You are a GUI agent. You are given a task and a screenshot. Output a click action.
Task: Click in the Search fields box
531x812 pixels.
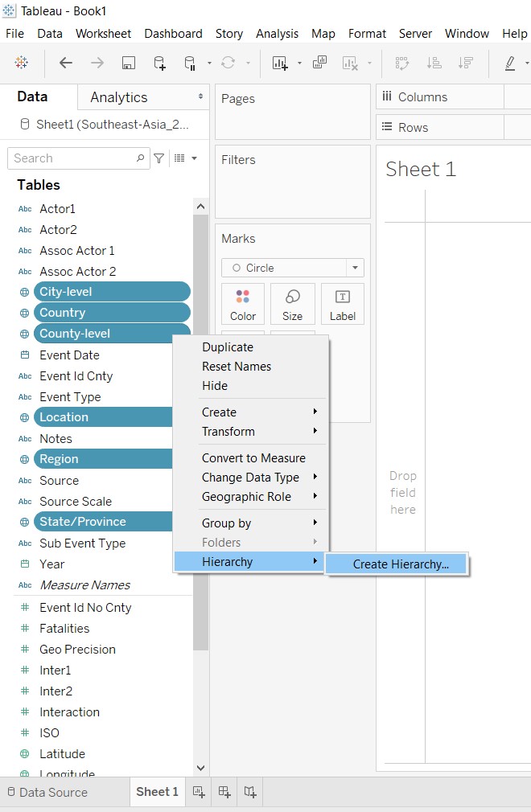pyautogui.click(x=72, y=158)
